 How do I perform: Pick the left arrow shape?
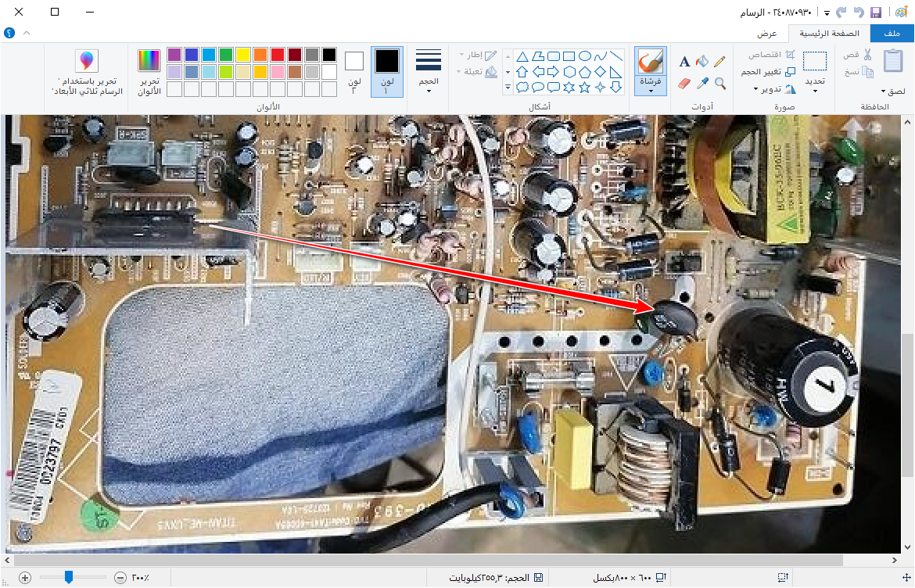[x=538, y=72]
